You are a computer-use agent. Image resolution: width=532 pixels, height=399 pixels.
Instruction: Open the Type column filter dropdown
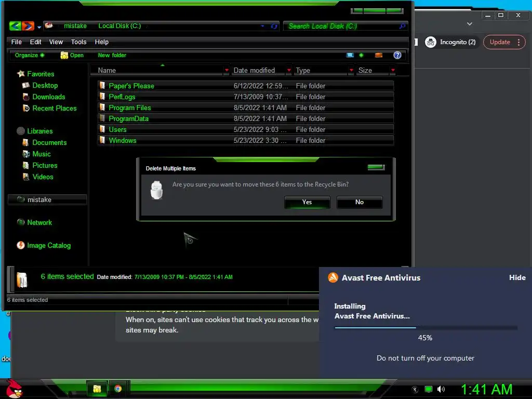(x=351, y=70)
